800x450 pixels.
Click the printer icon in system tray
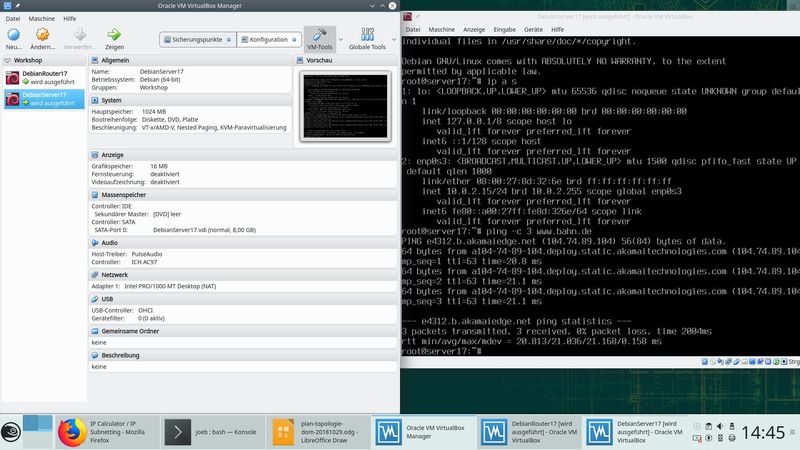click(x=732, y=438)
